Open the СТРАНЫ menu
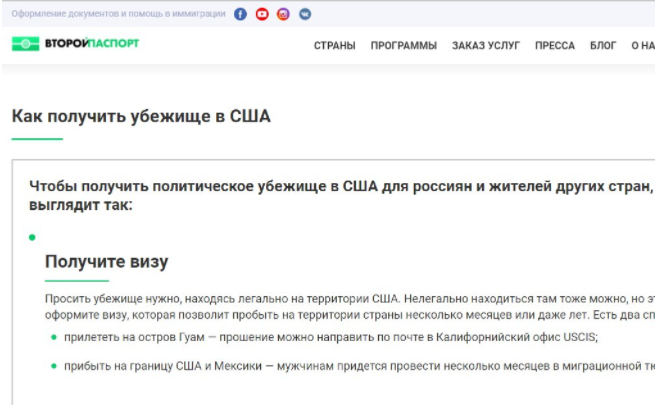The height and width of the screenshot is (414, 659). click(x=334, y=46)
